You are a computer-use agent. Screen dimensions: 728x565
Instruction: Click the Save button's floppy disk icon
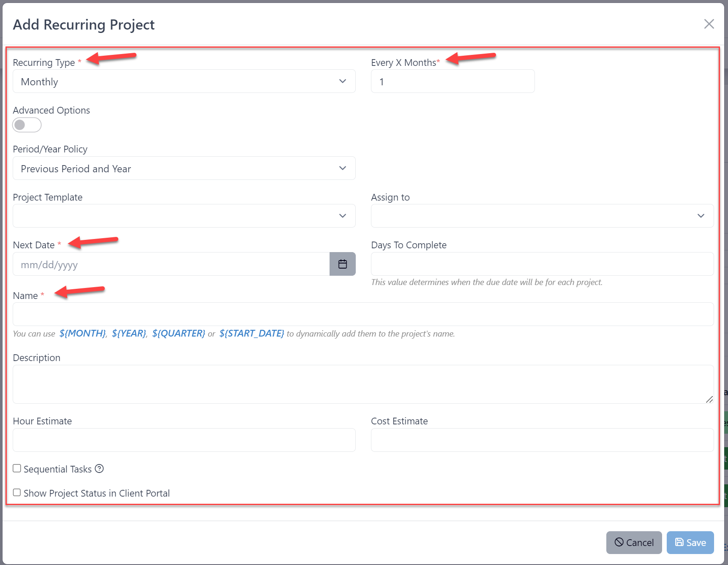[x=679, y=542]
